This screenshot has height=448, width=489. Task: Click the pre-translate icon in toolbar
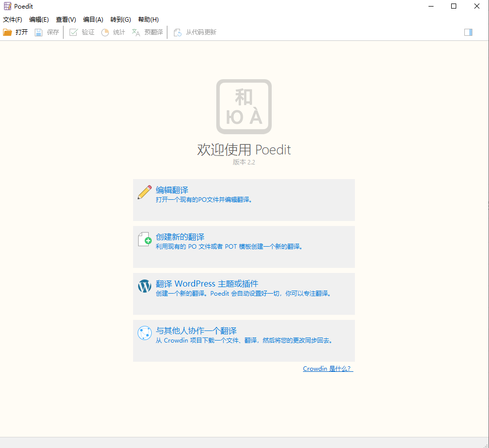click(x=136, y=32)
